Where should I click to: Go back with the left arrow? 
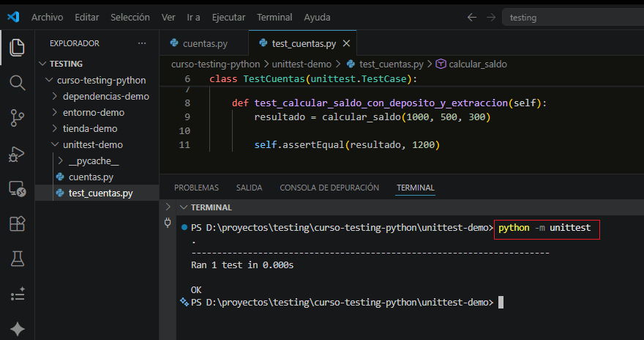click(472, 18)
